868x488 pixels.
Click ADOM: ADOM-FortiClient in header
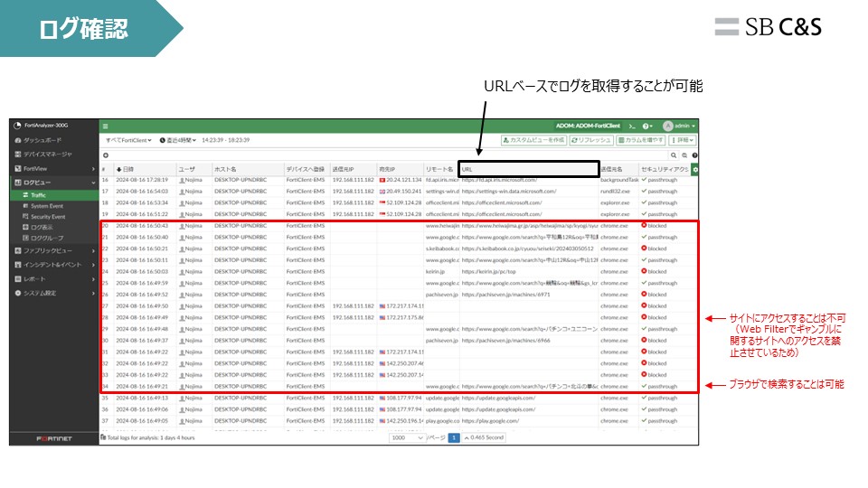coord(588,127)
